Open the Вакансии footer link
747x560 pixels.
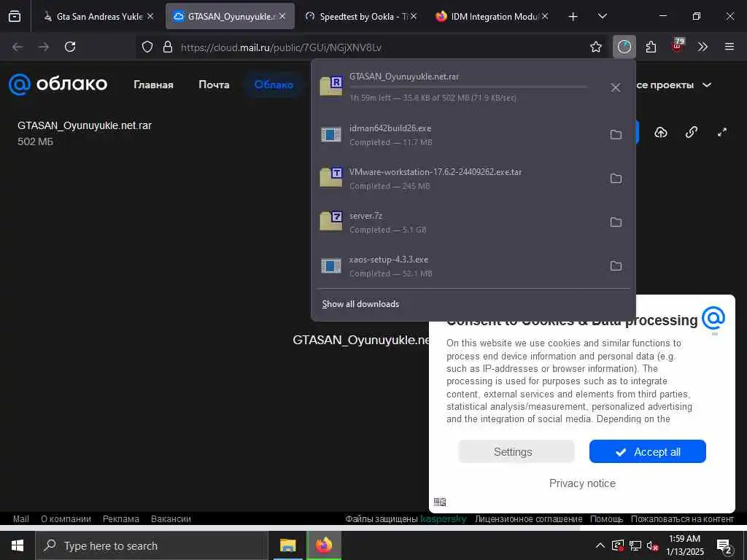[171, 519]
